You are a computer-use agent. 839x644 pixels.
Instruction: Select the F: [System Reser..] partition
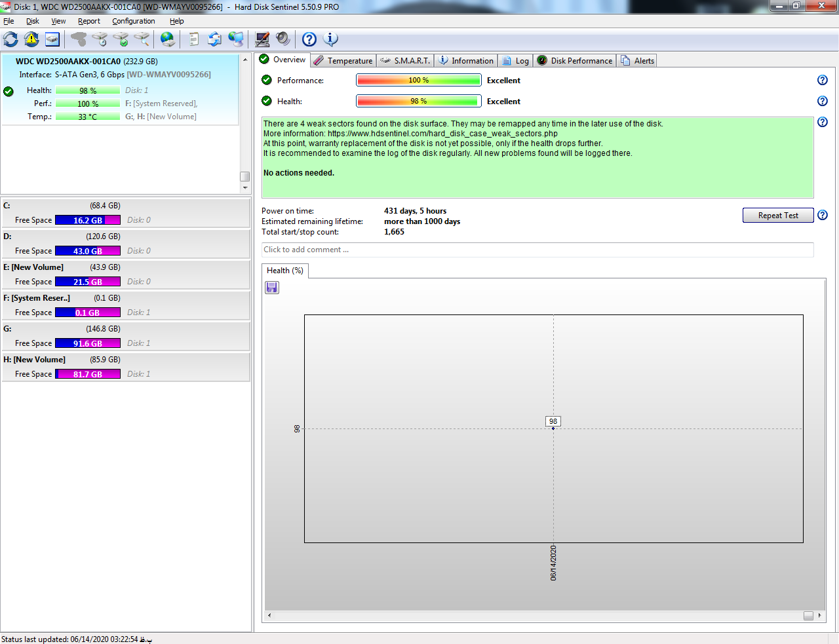point(125,305)
